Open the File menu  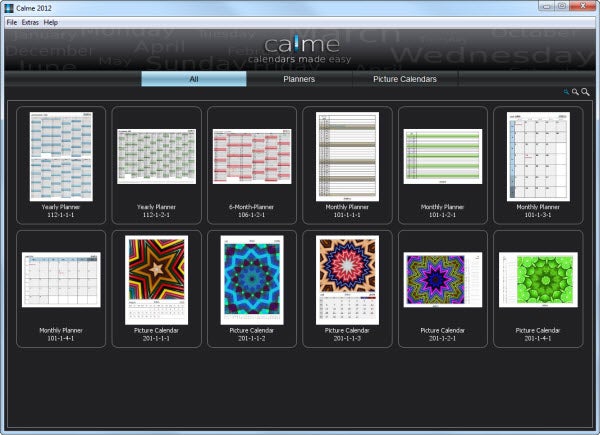click(x=12, y=23)
